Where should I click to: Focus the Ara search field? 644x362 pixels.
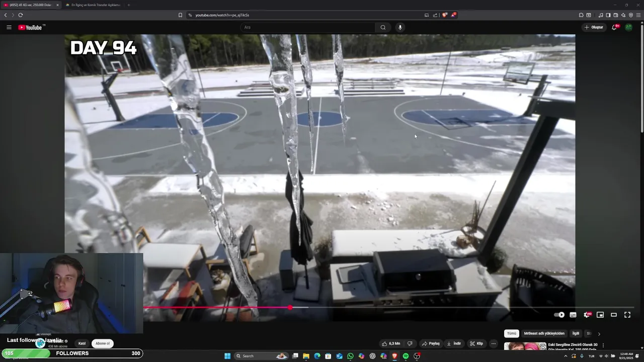click(308, 27)
